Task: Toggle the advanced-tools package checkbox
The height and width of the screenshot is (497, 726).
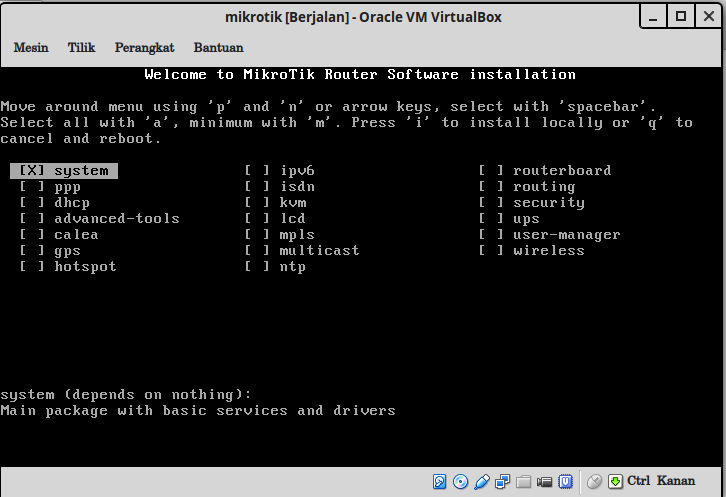Action: [x=31, y=219]
